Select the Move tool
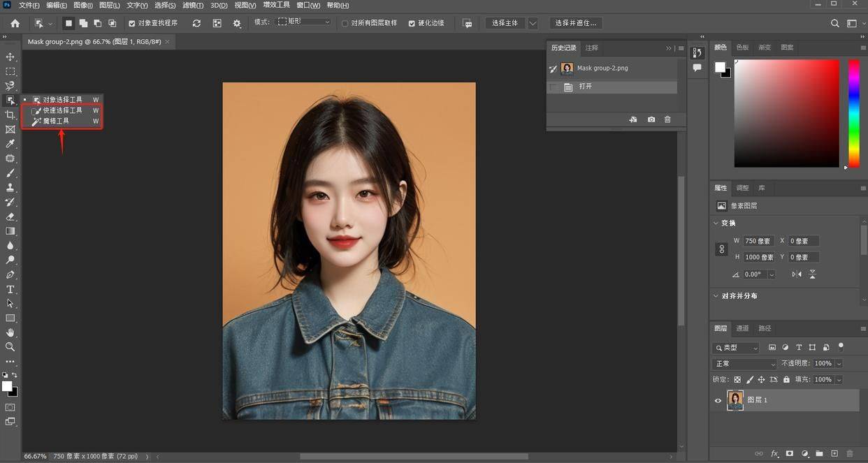868x463 pixels. point(10,57)
